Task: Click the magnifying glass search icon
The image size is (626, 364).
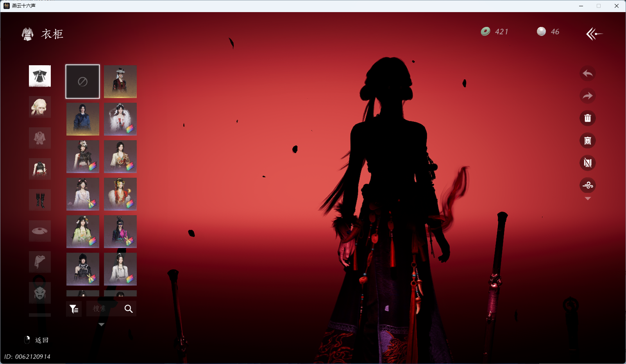Action: [x=129, y=309]
